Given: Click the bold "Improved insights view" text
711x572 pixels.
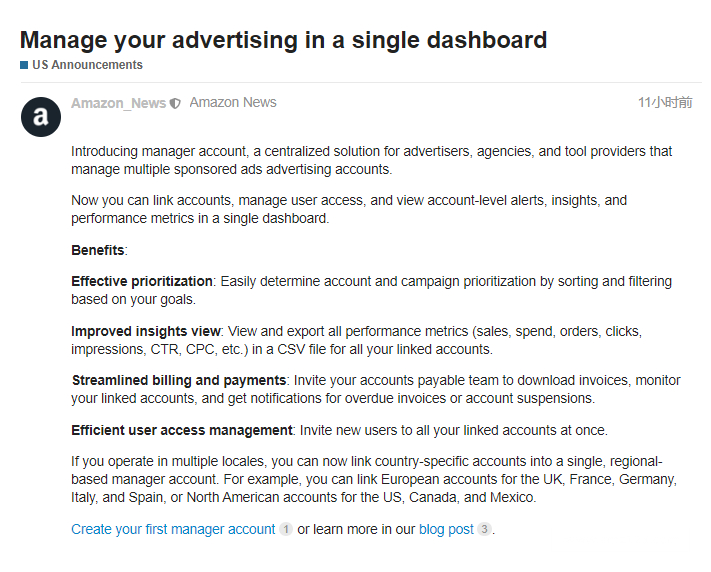Looking at the screenshot, I should tap(146, 331).
